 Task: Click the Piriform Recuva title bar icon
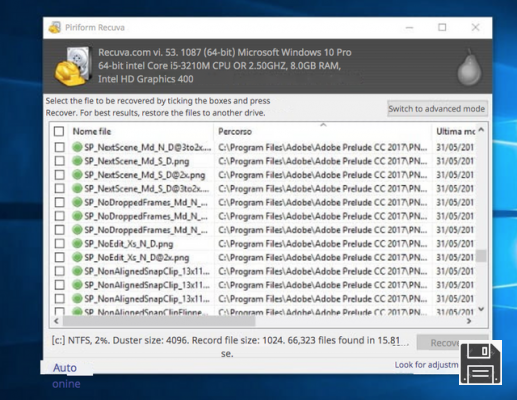55,27
